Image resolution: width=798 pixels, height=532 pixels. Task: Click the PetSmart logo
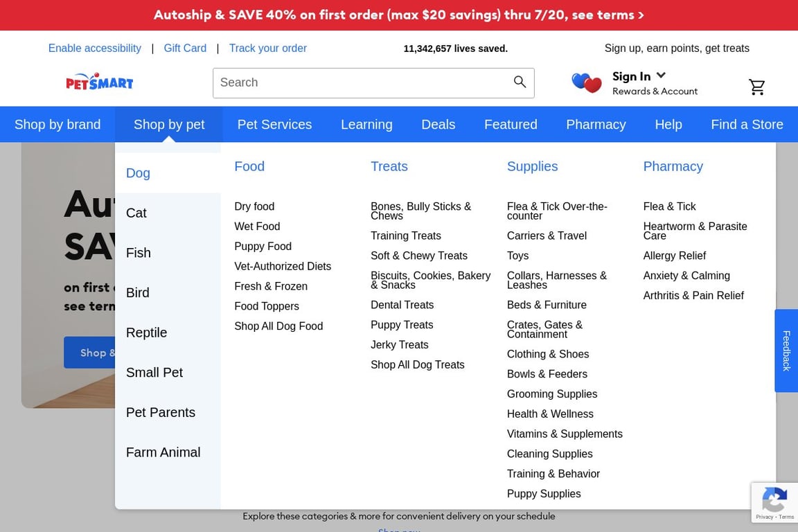tap(99, 82)
